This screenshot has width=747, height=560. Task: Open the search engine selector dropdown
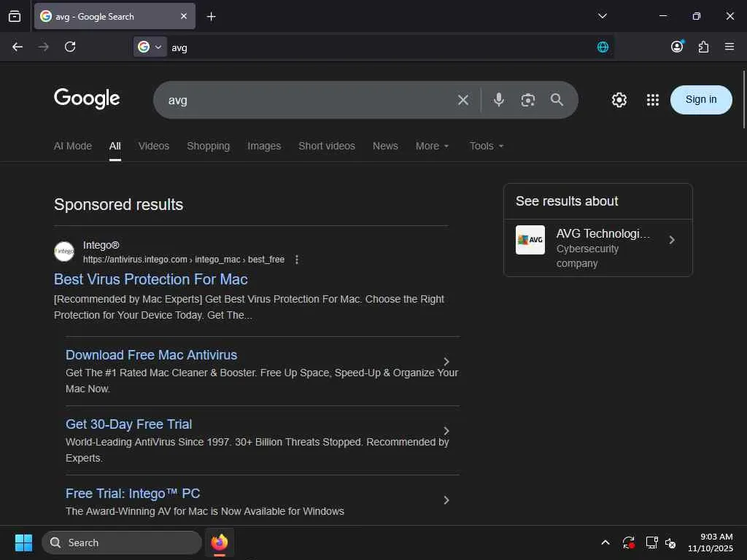tap(150, 47)
